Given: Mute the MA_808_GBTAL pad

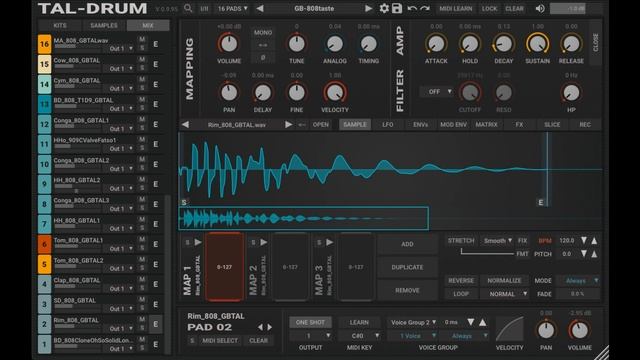Looking at the screenshot, I should (x=142, y=39).
